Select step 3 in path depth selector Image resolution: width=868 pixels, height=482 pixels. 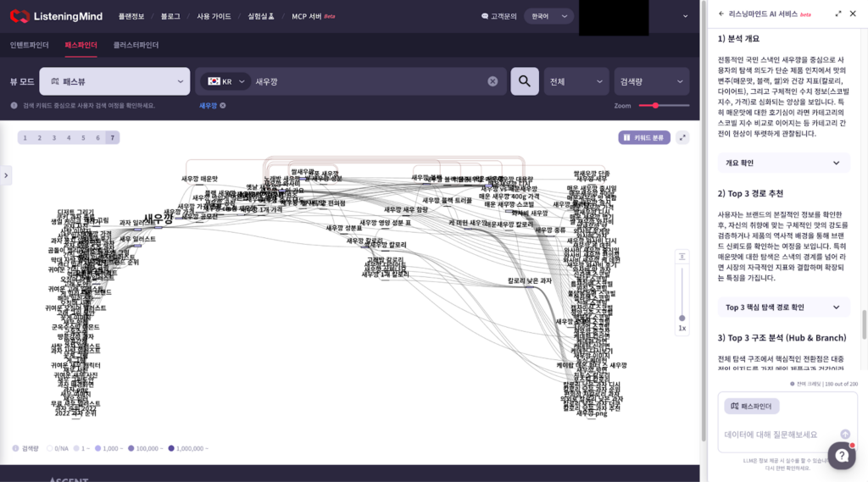54,137
